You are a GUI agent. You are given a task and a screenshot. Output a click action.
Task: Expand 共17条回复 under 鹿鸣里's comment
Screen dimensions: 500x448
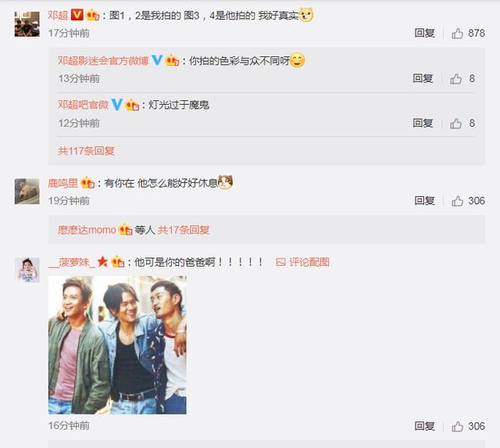tap(184, 230)
